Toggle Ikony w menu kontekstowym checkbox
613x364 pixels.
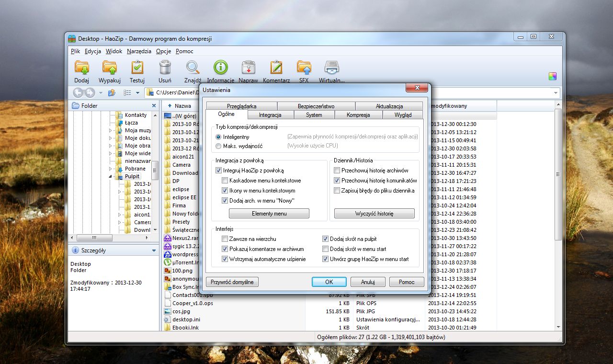(225, 191)
